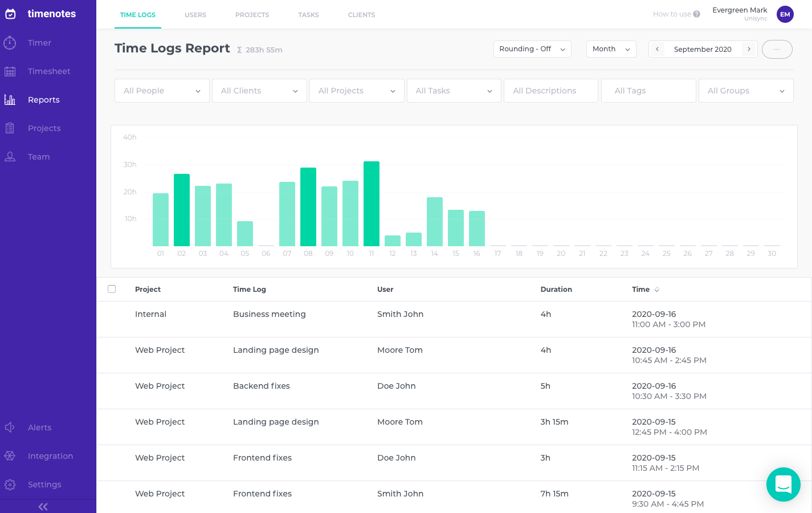
Task: Click the 12:45 PM - 4:00 PM time entry
Action: point(670,432)
